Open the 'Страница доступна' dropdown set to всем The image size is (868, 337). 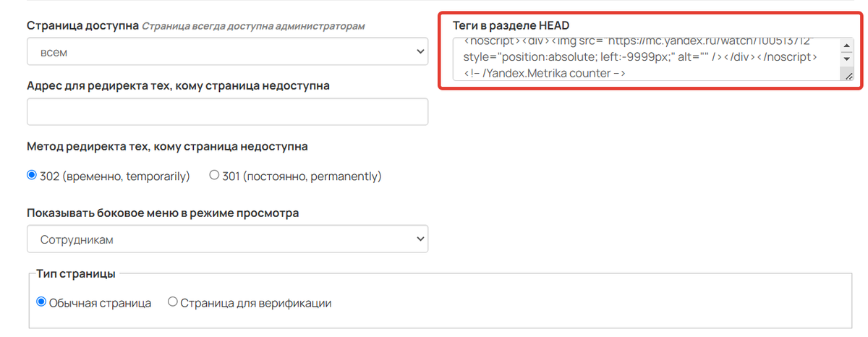click(227, 52)
